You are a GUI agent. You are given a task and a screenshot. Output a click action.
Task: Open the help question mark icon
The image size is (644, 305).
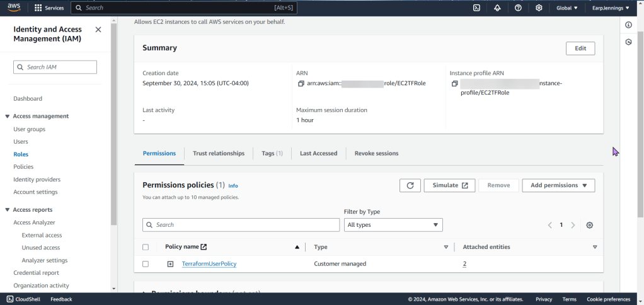pyautogui.click(x=518, y=8)
